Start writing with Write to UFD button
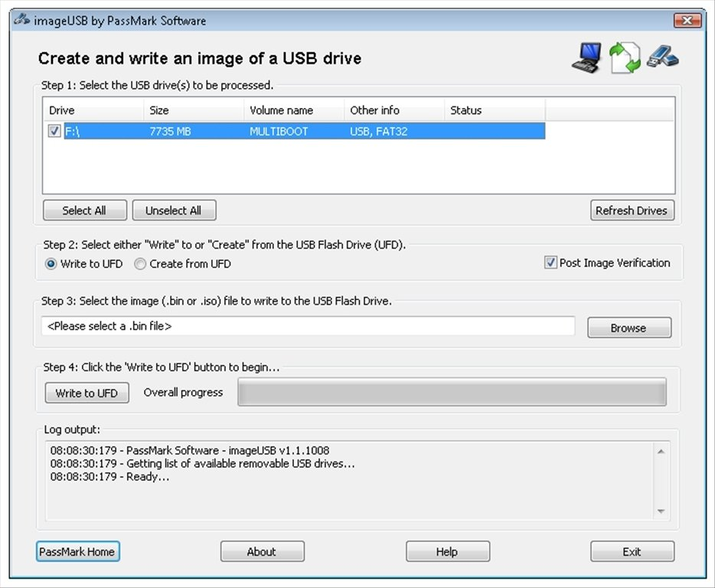Viewport: 715px width, 588px height. point(87,393)
